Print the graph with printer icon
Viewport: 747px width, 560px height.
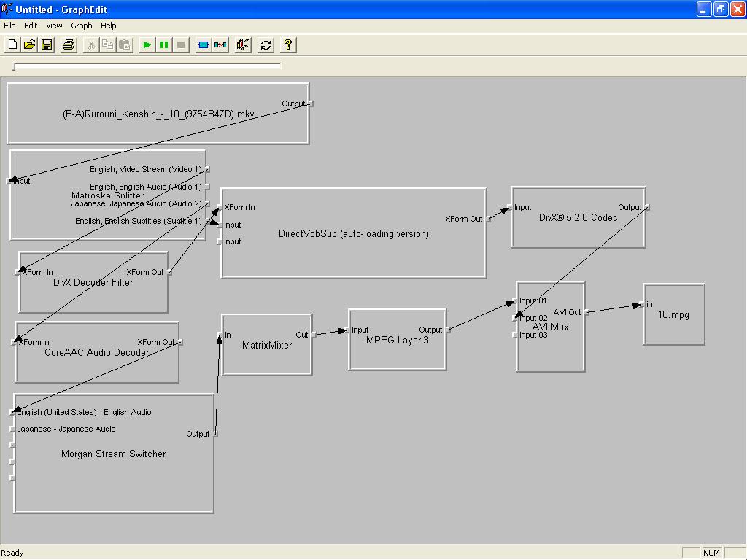point(69,44)
